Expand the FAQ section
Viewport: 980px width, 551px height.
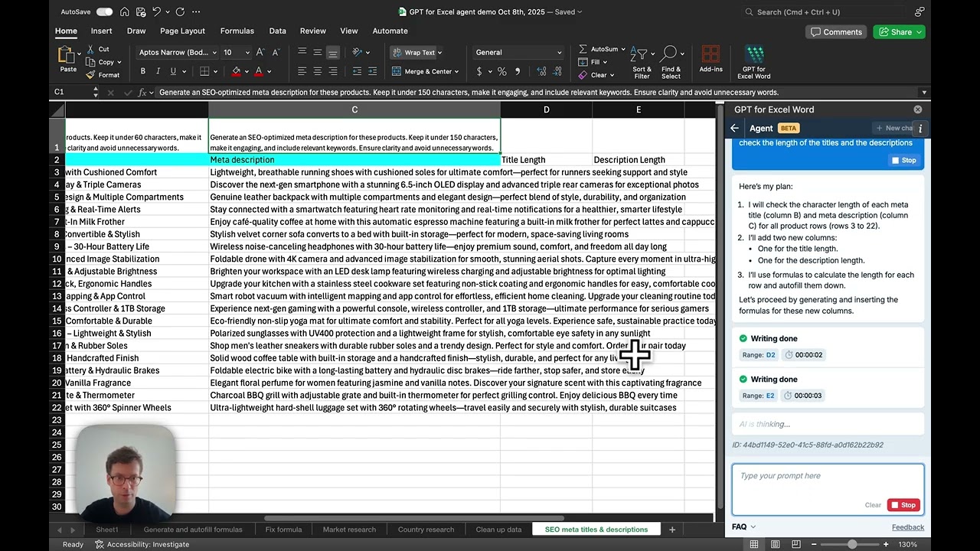pyautogui.click(x=743, y=527)
